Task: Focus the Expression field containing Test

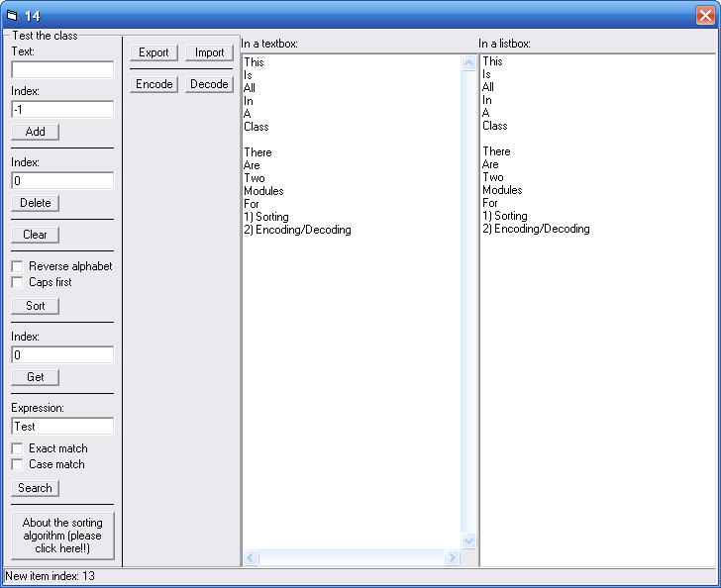Action: click(x=62, y=426)
